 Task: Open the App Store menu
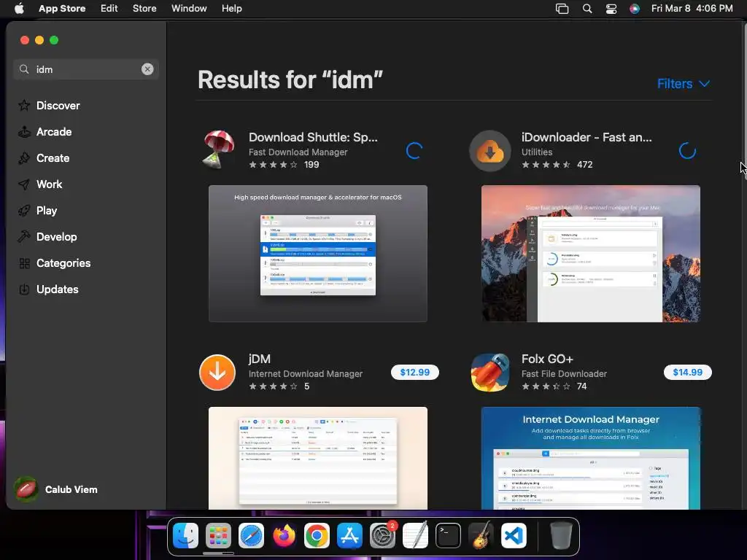tap(62, 9)
